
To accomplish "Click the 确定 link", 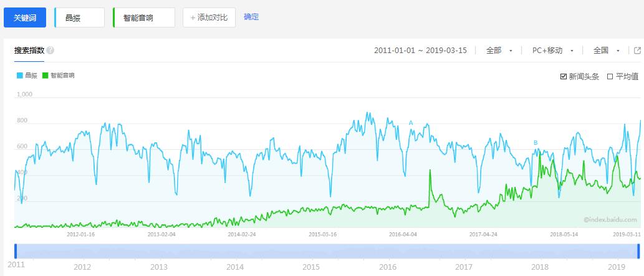I will click(x=251, y=17).
